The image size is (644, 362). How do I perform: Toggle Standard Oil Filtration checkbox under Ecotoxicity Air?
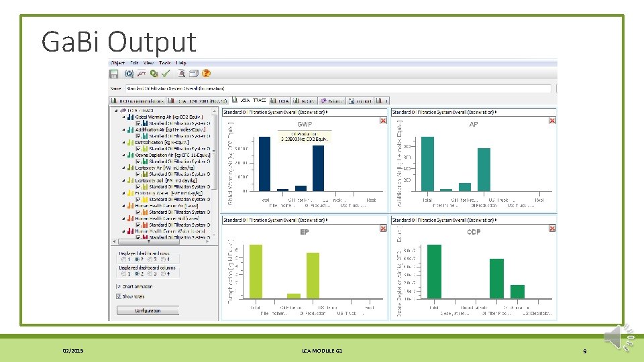138,174
